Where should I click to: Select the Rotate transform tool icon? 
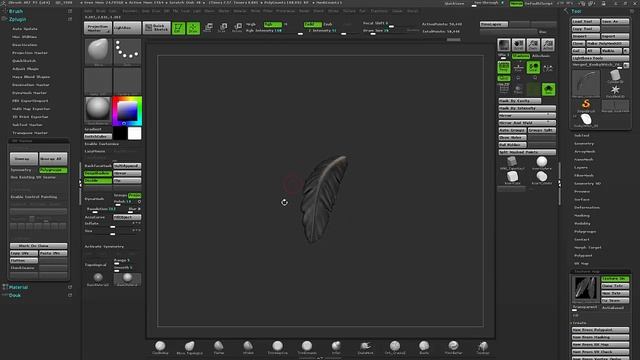[237, 28]
